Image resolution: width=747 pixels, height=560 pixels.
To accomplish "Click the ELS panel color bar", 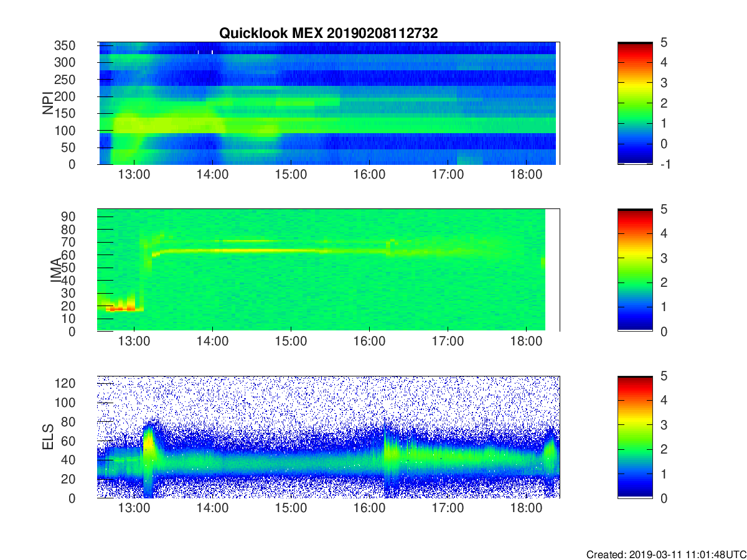I will click(x=635, y=437).
